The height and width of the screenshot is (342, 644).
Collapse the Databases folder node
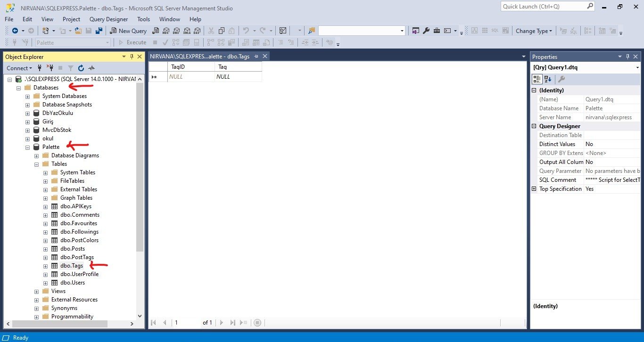click(x=19, y=88)
